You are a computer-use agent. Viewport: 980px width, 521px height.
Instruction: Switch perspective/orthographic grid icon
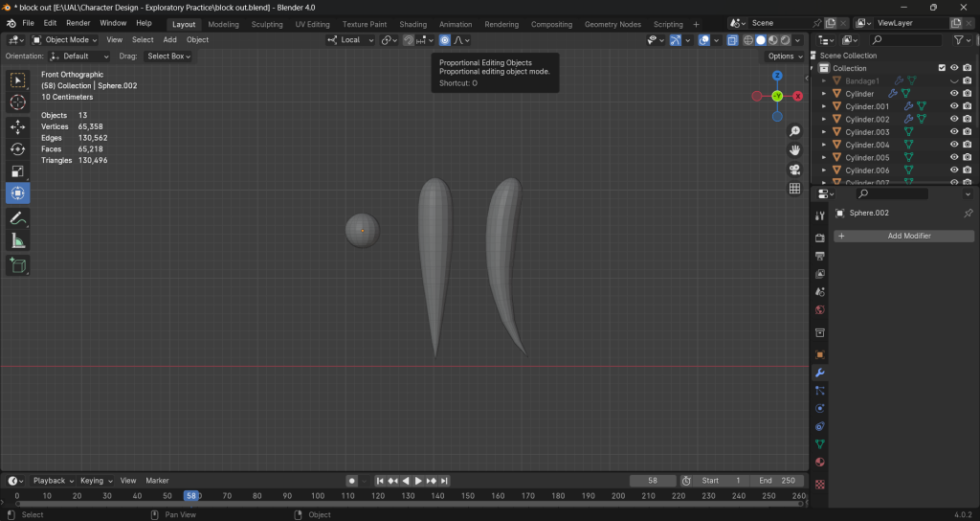click(794, 189)
